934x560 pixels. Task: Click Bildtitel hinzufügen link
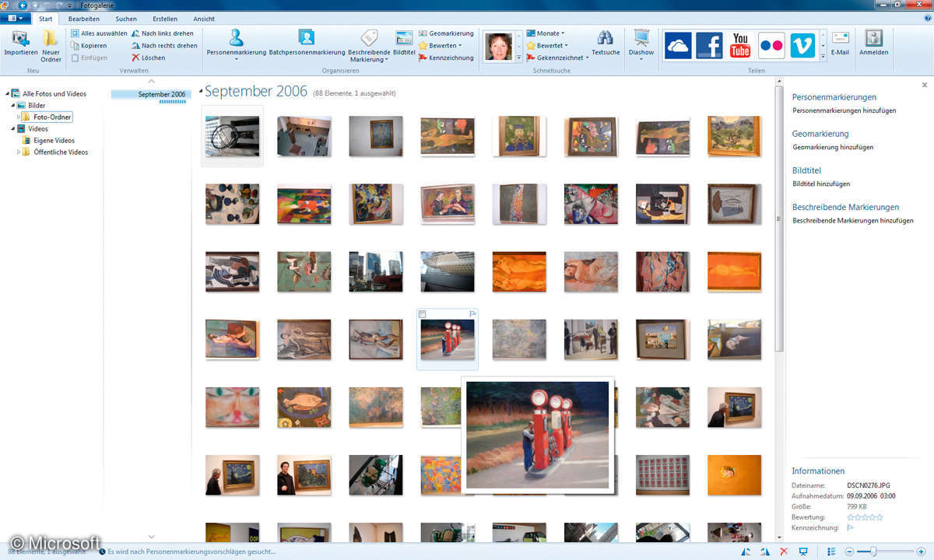(x=821, y=184)
